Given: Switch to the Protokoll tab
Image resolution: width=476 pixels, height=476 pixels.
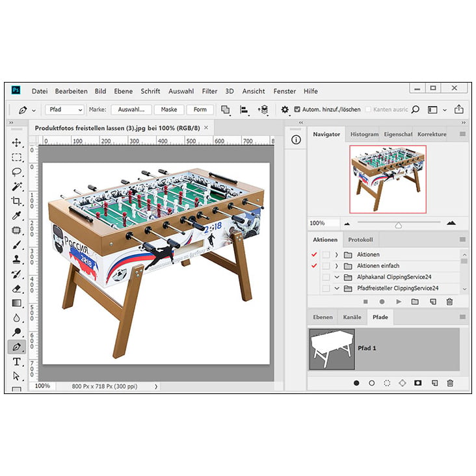Looking at the screenshot, I should pyautogui.click(x=360, y=240).
